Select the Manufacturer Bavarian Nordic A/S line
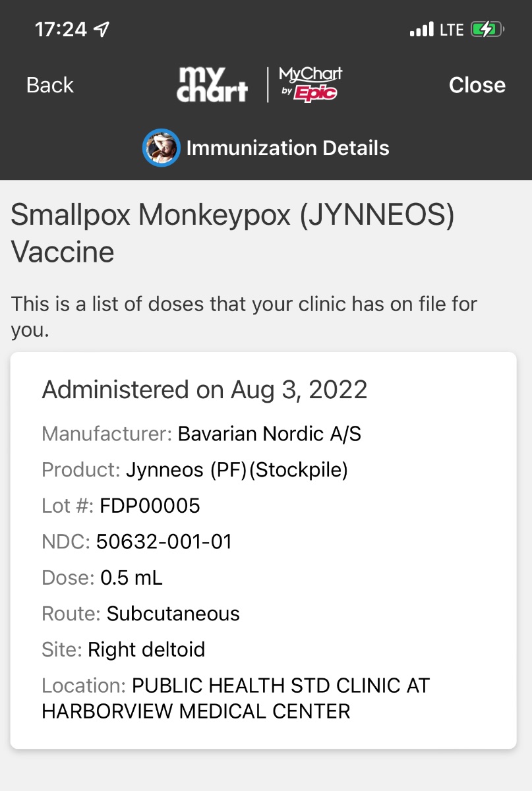This screenshot has height=791, width=532. pos(202,434)
